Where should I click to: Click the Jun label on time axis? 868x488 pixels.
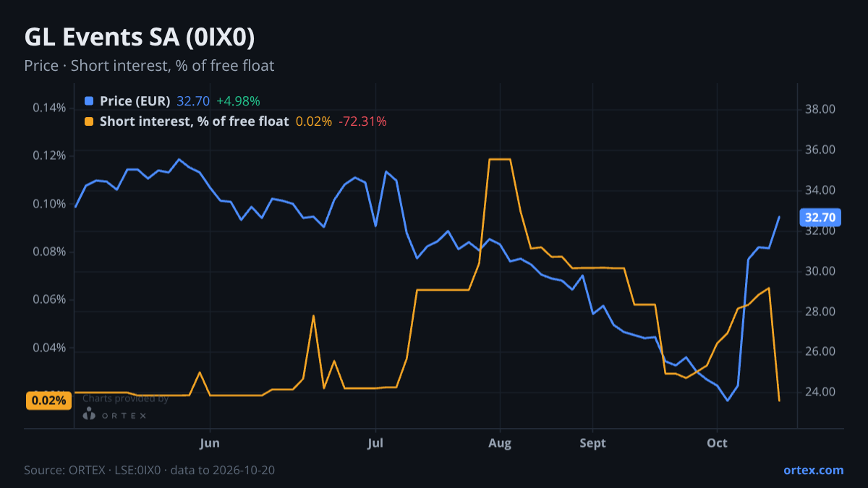click(210, 443)
